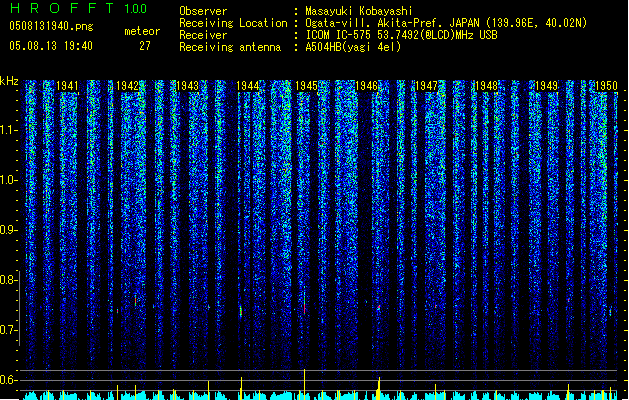Image resolution: width=629 pixels, height=400 pixels.
Task: Click receiver value ICOM IC-575 53.7492 MHz
Action: tap(401, 35)
